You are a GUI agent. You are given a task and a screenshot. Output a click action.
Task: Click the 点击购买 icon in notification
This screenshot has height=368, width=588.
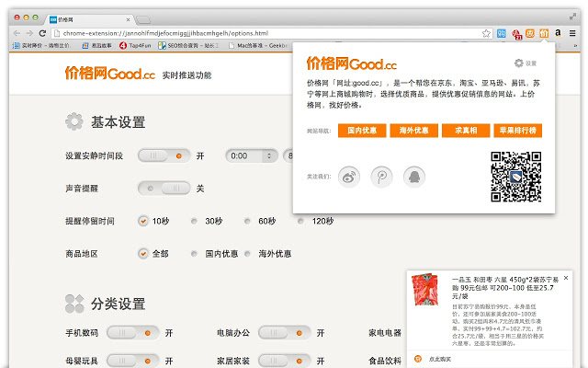418,359
